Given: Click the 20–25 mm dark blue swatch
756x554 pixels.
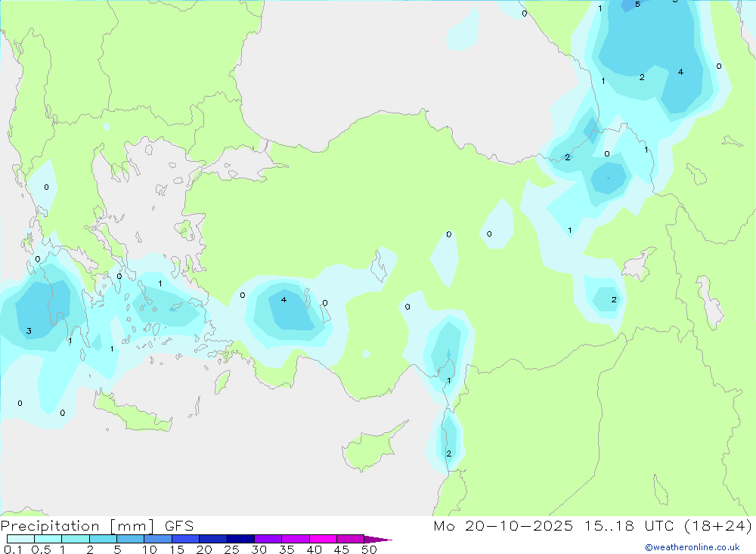Looking at the screenshot, I should (x=213, y=539).
